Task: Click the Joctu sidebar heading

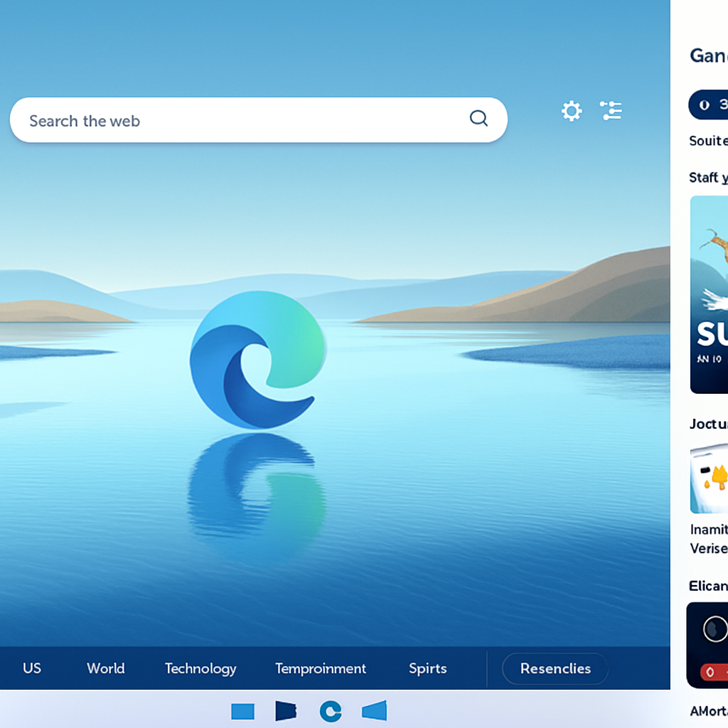Action: (709, 424)
